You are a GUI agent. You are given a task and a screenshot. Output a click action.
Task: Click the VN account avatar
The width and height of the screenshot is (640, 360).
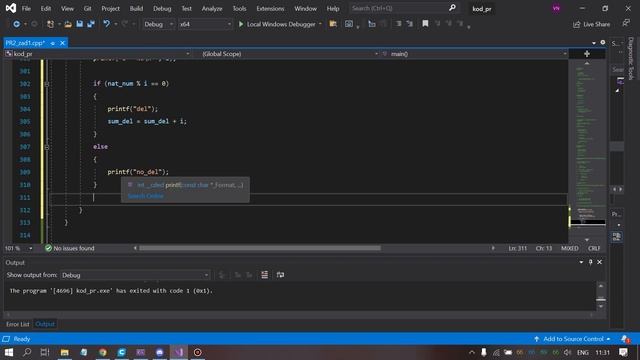[x=556, y=9]
